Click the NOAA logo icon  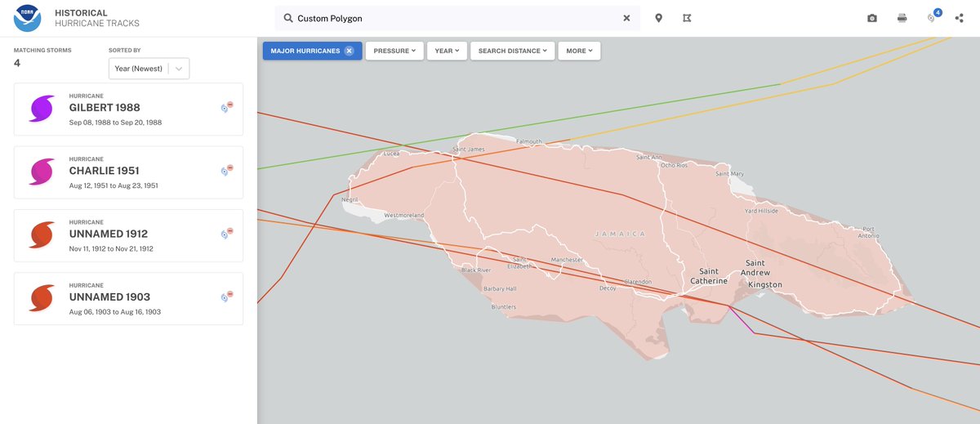(x=27, y=18)
